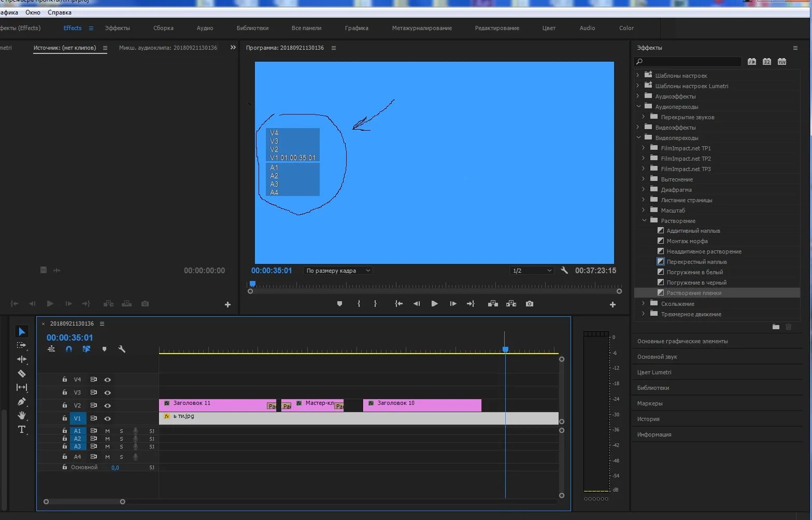Go to Out point in Program monitor
This screenshot has width=812, height=520.
[x=471, y=304]
